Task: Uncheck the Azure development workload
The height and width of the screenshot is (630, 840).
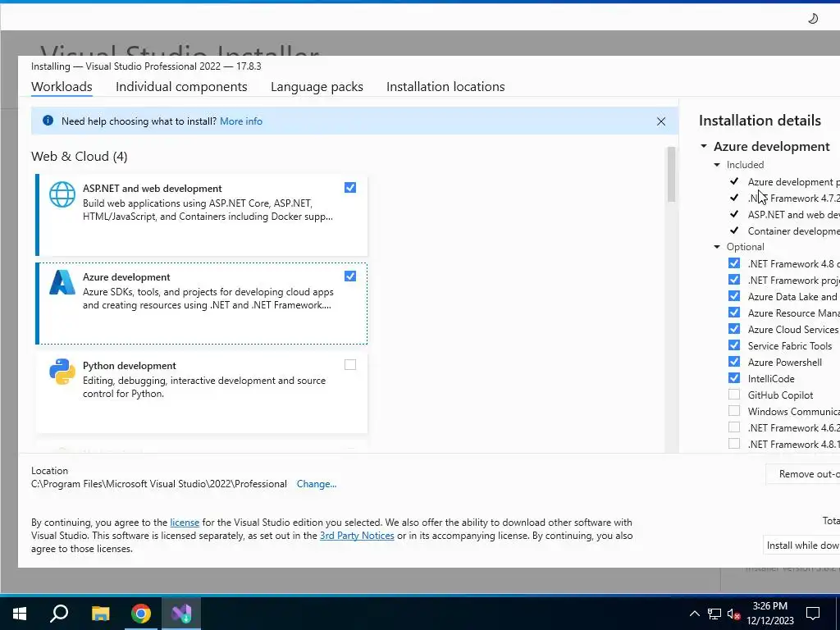Action: pyautogui.click(x=349, y=276)
